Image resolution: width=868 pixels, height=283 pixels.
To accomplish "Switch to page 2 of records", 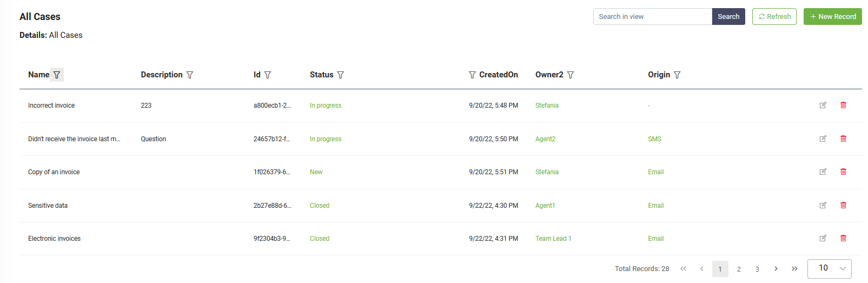I will point(739,269).
